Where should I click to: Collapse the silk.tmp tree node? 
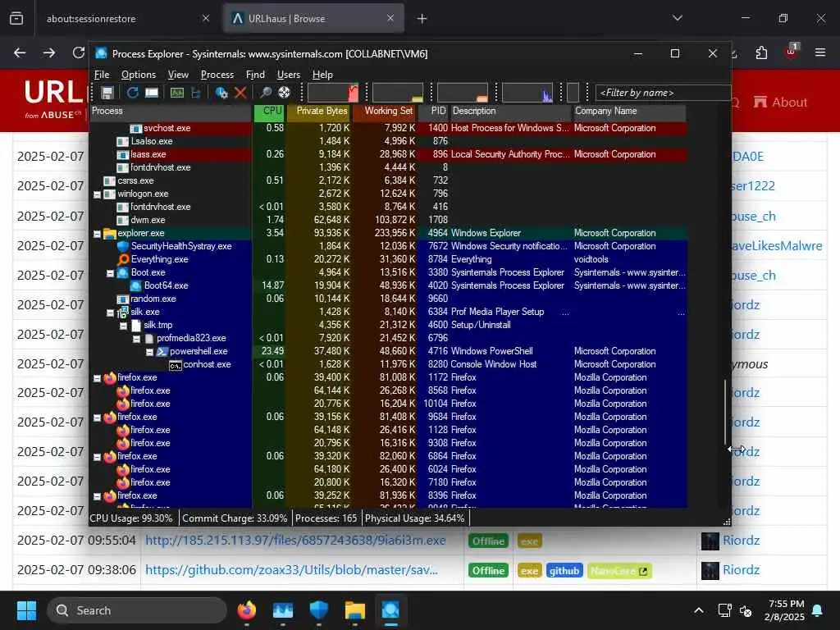pos(123,326)
